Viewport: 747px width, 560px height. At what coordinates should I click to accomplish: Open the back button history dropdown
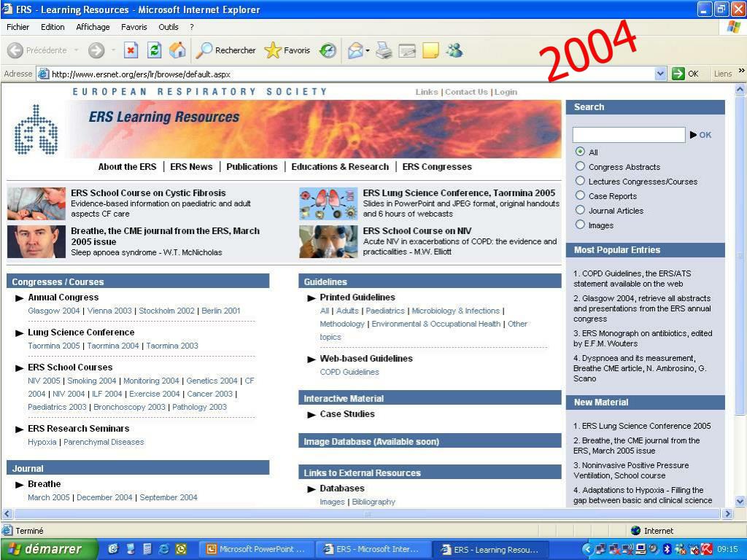76,50
